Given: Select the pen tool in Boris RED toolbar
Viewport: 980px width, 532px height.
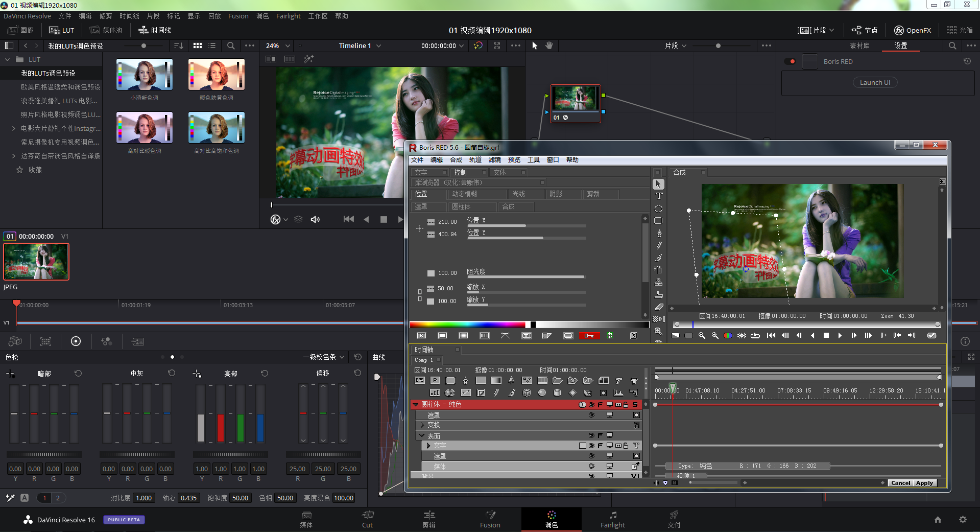Looking at the screenshot, I should point(659,233).
